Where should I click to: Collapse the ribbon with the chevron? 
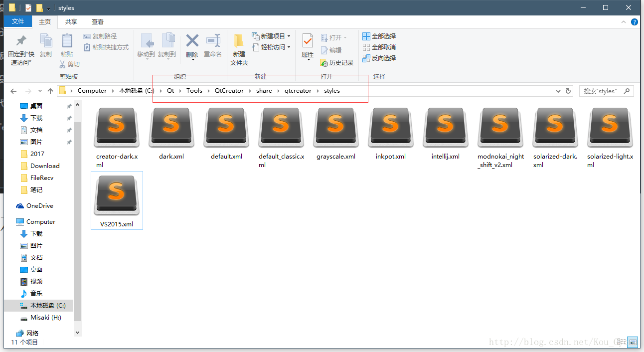[624, 22]
